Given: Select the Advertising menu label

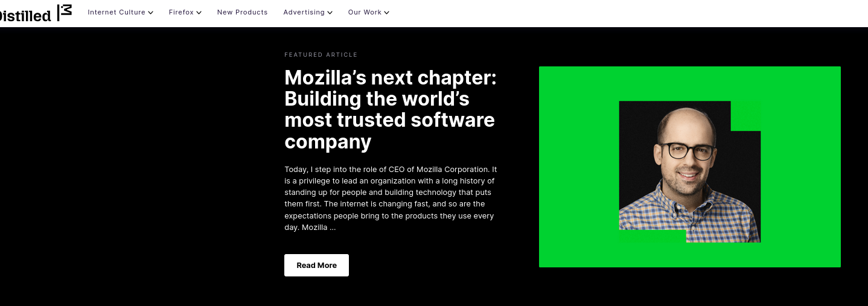Looking at the screenshot, I should [304, 12].
